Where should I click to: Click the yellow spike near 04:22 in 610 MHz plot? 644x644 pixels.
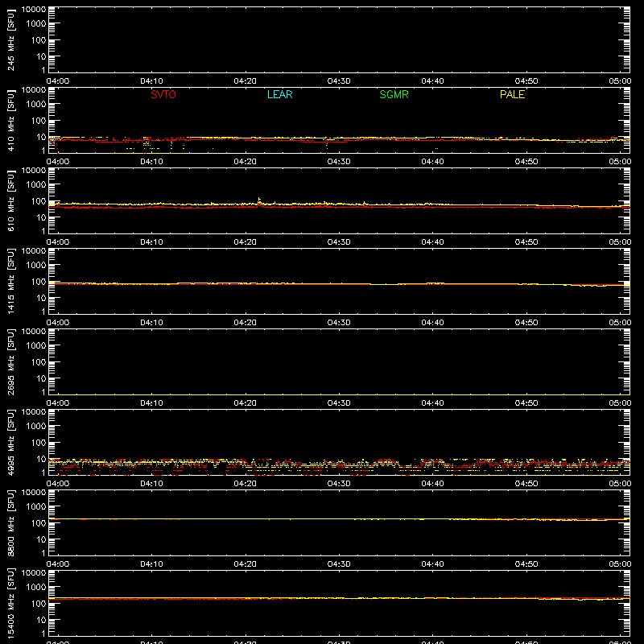tap(259, 200)
